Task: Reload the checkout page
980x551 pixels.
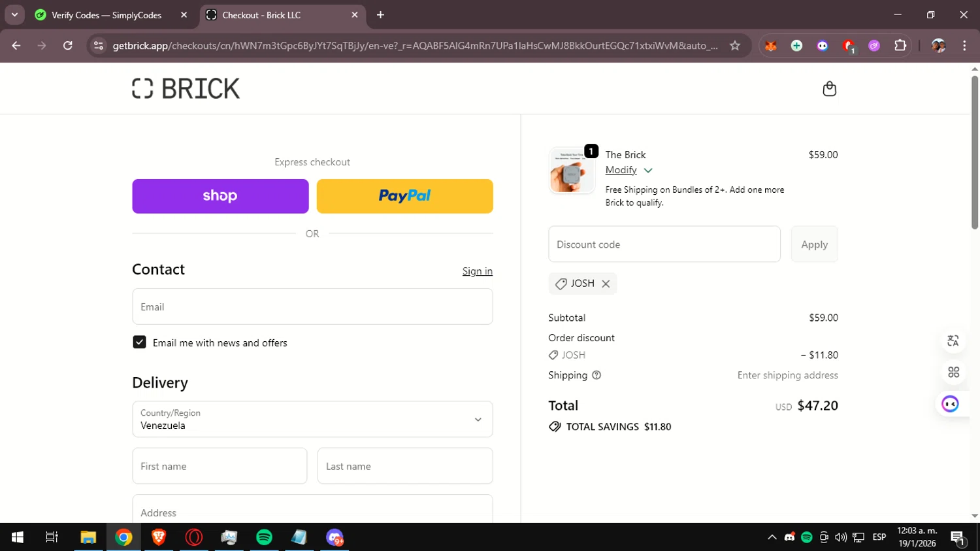Action: point(68,46)
